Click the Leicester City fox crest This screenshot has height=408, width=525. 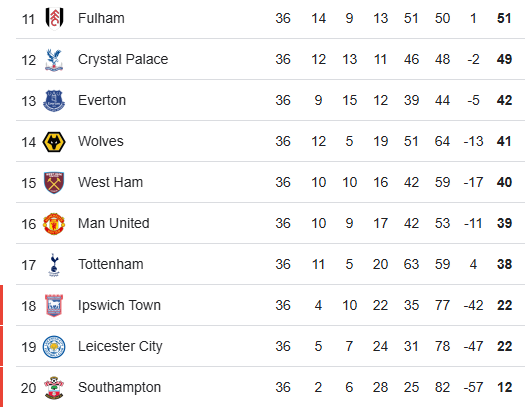click(54, 347)
